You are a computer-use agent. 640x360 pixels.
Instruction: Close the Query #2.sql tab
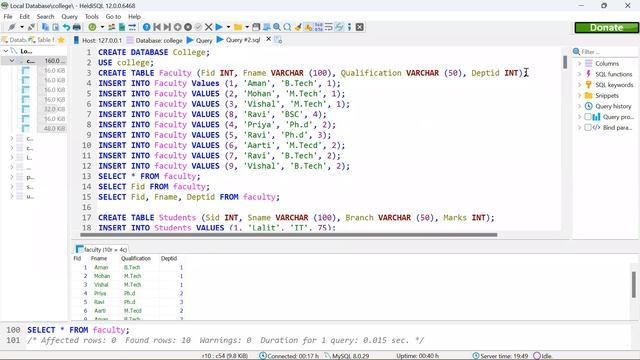click(x=268, y=39)
